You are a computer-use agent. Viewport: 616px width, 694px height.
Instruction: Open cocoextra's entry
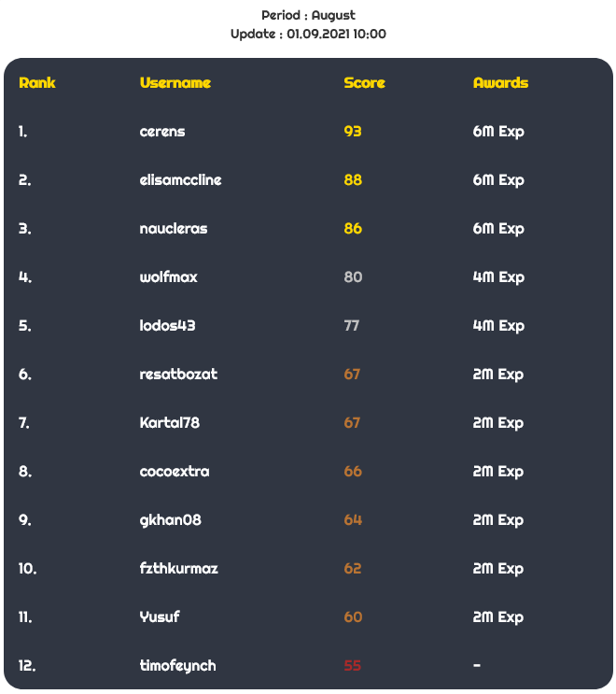coord(175,472)
